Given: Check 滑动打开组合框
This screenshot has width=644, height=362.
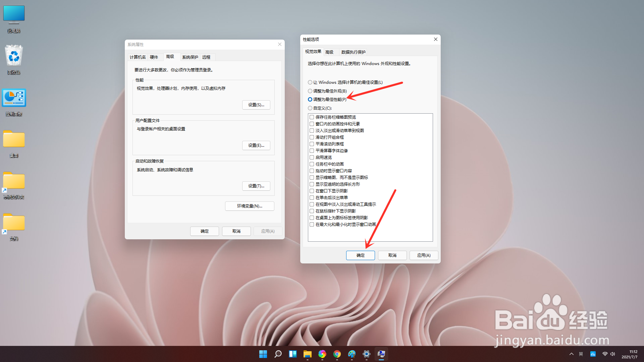Looking at the screenshot, I should (x=312, y=137).
